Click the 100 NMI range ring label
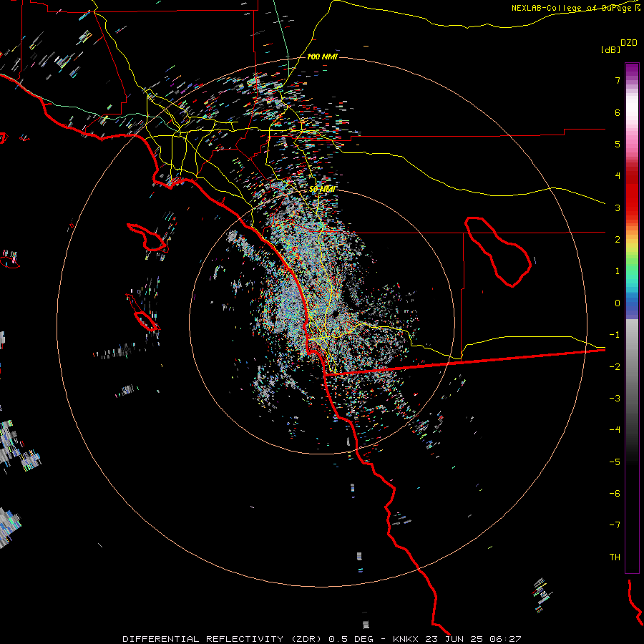Screen dimensions: 644x644 [322, 57]
